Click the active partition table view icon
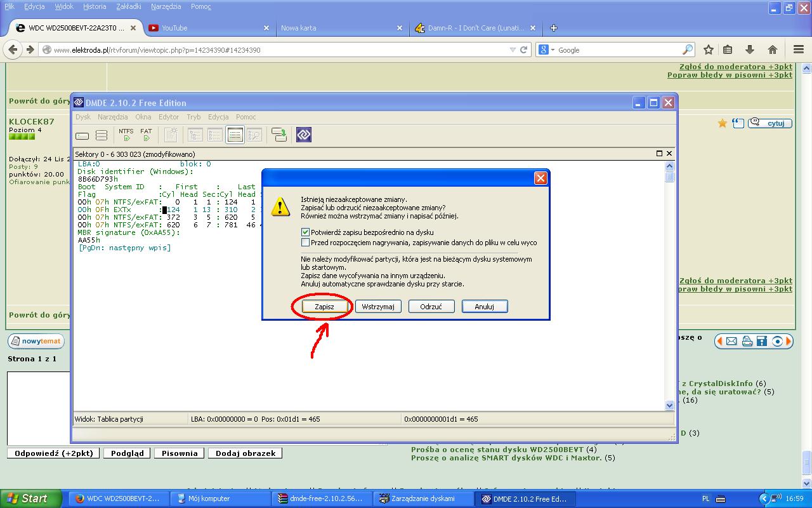 click(235, 135)
